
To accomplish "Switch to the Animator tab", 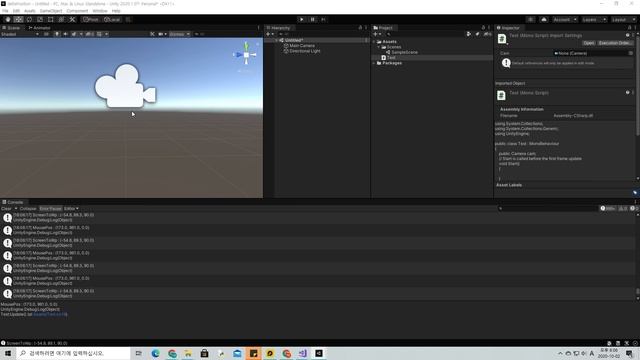I will (x=40, y=28).
